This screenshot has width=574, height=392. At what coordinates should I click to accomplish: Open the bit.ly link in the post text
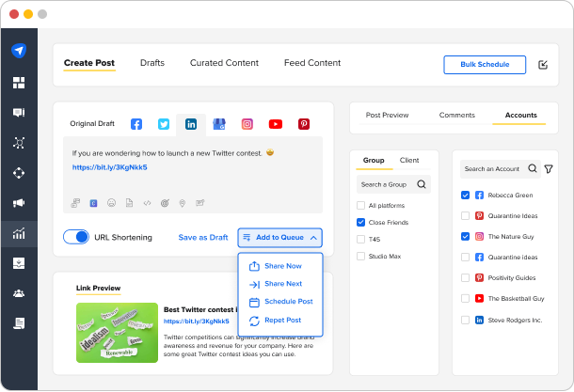109,167
